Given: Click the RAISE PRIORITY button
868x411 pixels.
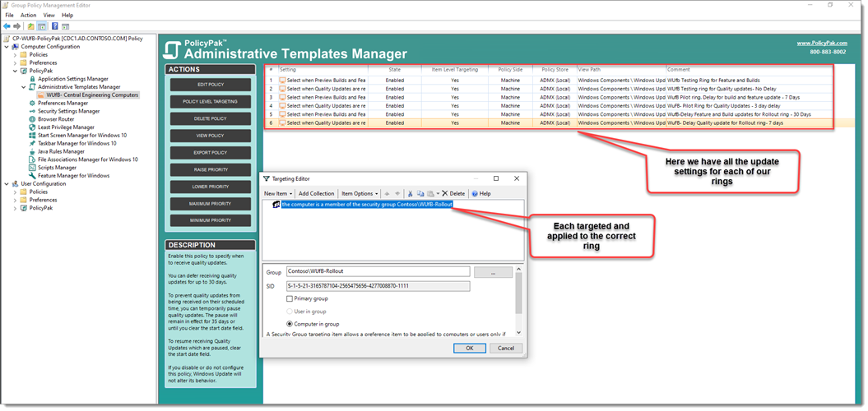Looking at the screenshot, I should (x=211, y=170).
